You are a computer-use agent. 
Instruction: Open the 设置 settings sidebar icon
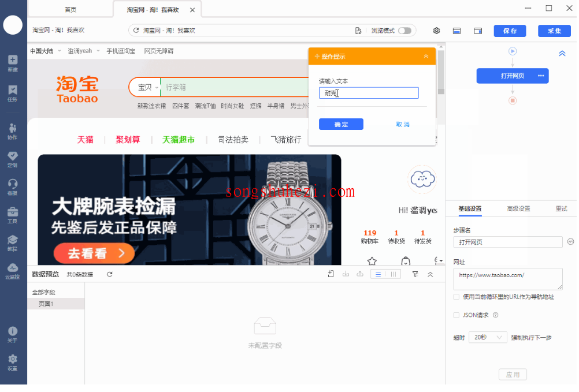[13, 363]
